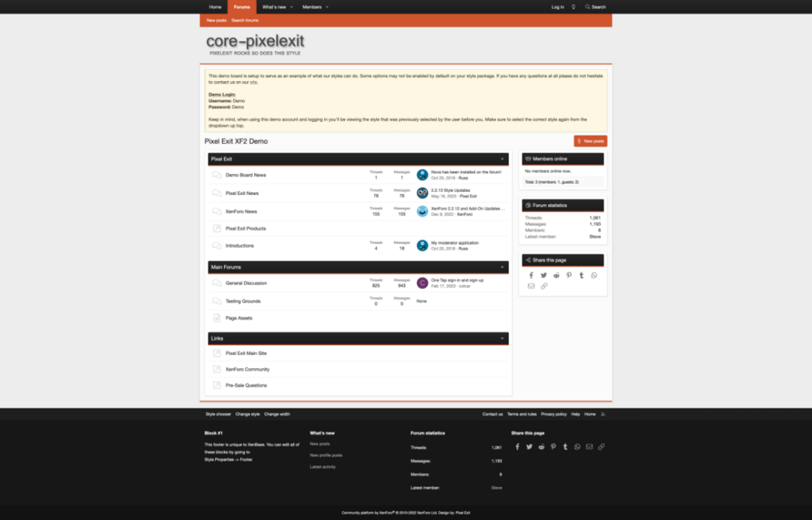Open Search in top navigation

596,6
